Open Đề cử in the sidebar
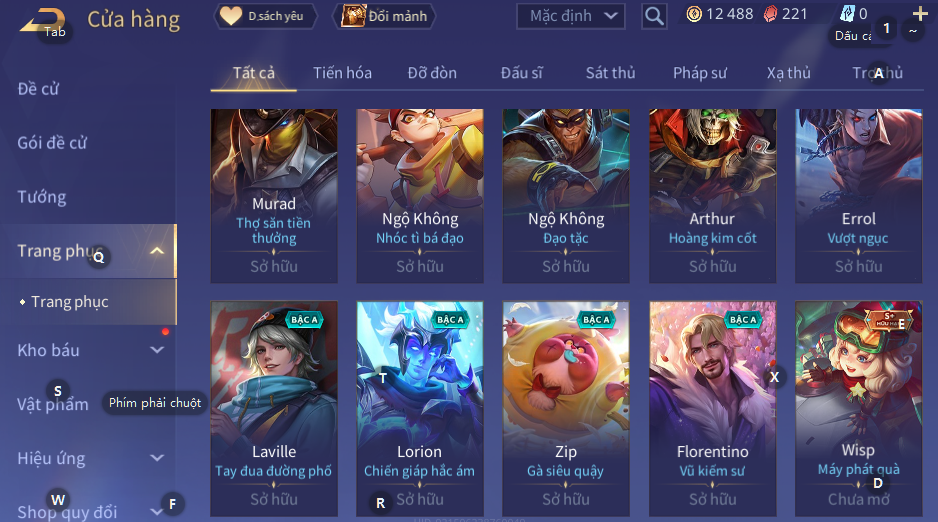 pos(38,88)
